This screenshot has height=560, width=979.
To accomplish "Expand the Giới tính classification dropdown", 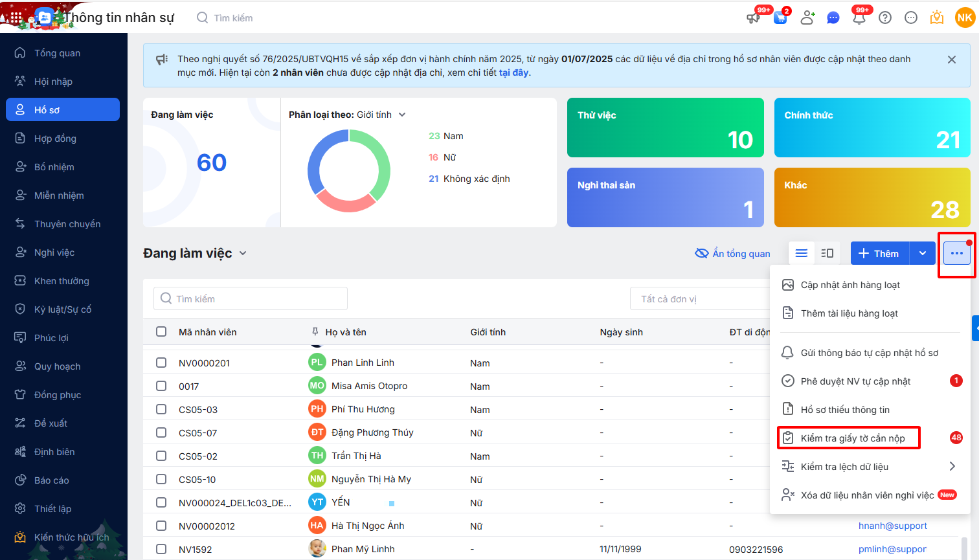I will (402, 115).
